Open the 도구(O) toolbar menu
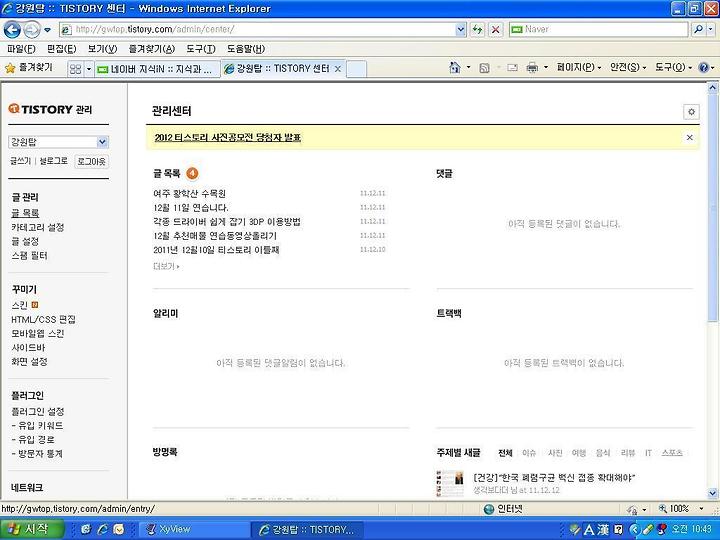The height and width of the screenshot is (540, 720). (x=673, y=68)
